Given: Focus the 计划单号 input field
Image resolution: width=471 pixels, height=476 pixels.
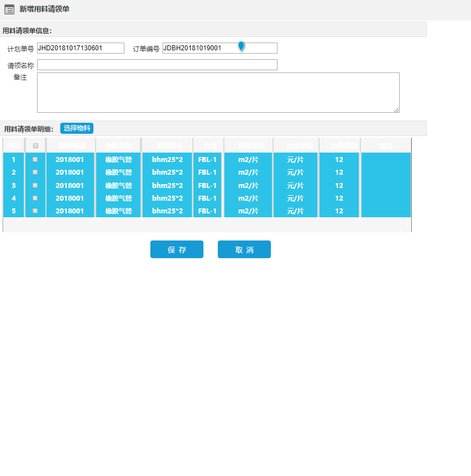Looking at the screenshot, I should (81, 48).
